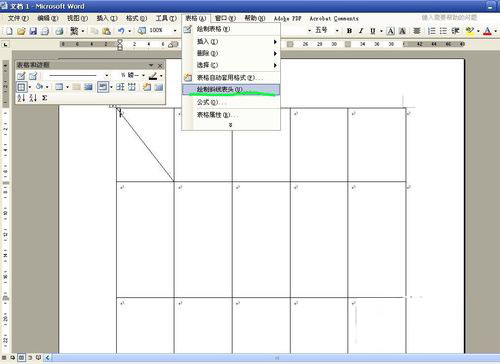Toggle Bold formatting
Screen dimensions: 500x364
point(349,31)
